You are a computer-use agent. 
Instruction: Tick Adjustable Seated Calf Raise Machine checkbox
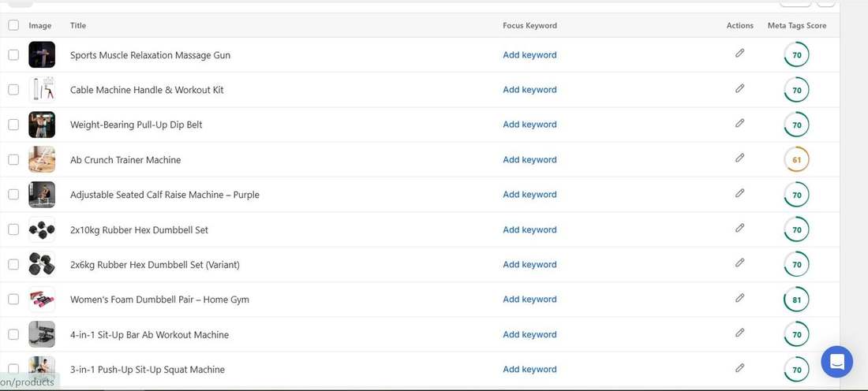[13, 194]
